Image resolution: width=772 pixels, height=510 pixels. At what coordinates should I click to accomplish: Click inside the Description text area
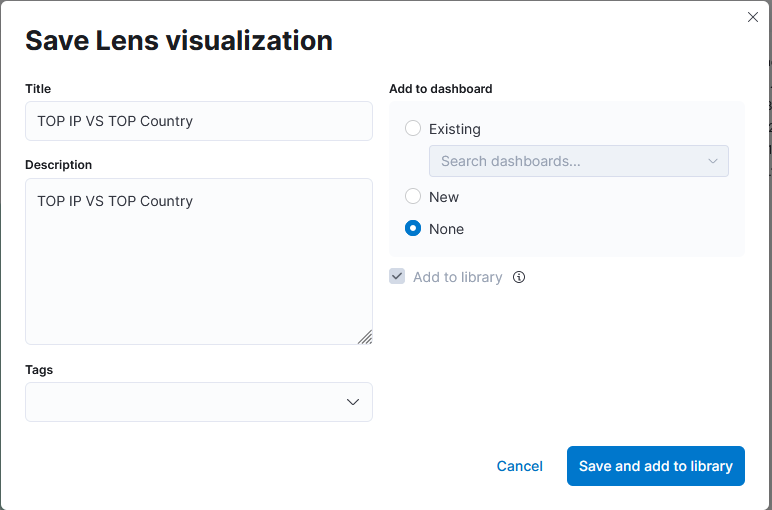tap(199, 261)
